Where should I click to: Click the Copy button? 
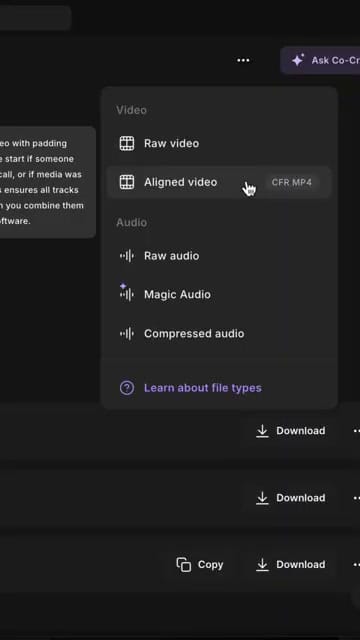click(x=200, y=564)
